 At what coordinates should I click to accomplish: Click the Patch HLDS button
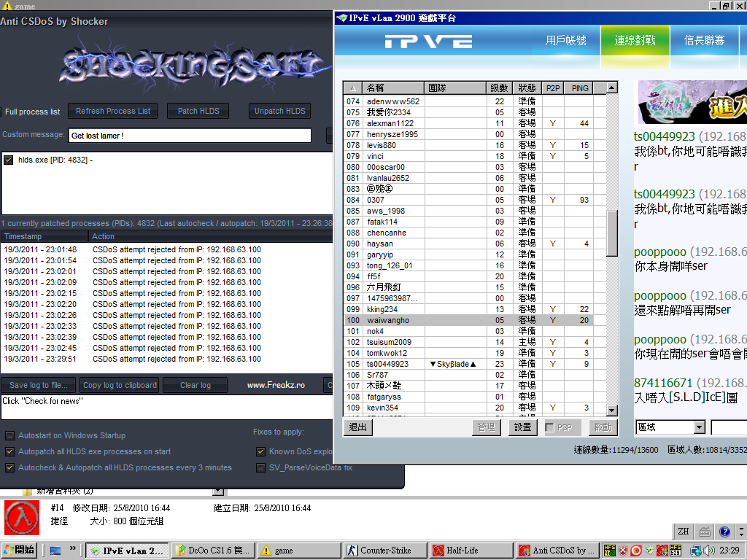click(198, 111)
